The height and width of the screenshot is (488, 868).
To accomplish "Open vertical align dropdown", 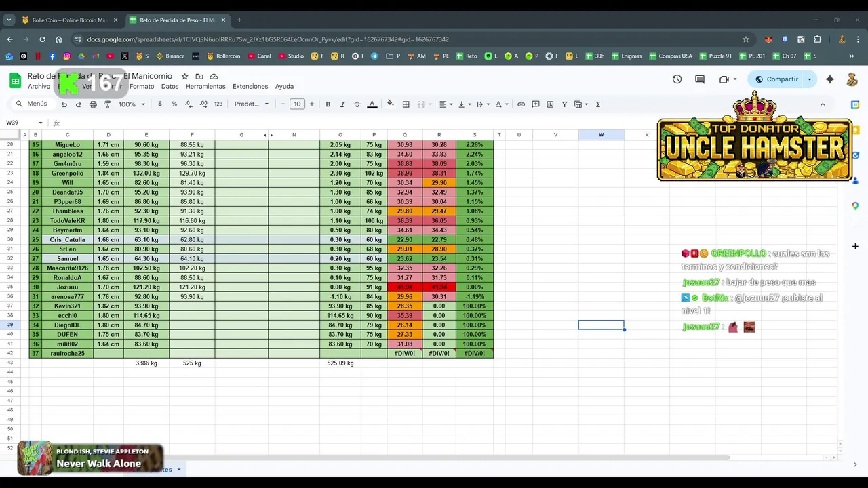I will (464, 104).
